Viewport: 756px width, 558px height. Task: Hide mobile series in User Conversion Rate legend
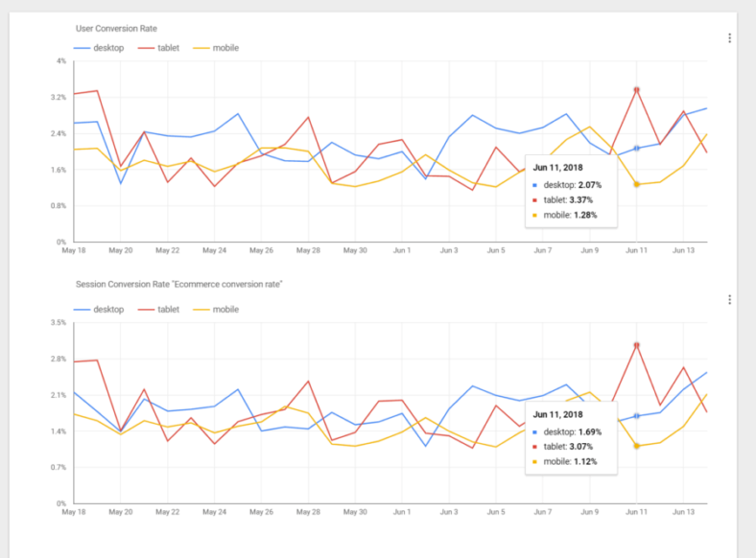(217, 48)
